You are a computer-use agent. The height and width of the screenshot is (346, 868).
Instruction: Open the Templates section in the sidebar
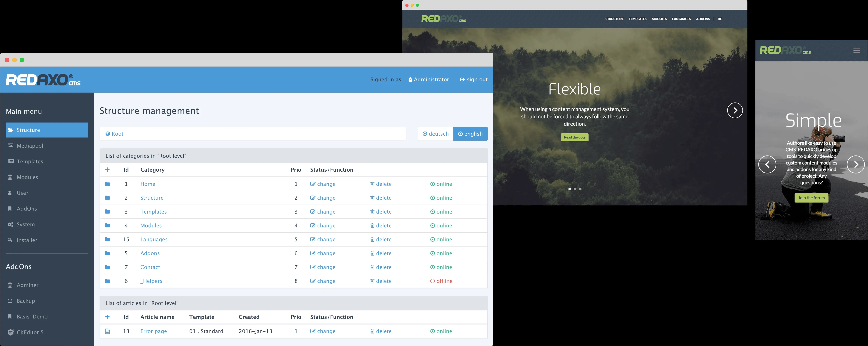pyautogui.click(x=30, y=161)
